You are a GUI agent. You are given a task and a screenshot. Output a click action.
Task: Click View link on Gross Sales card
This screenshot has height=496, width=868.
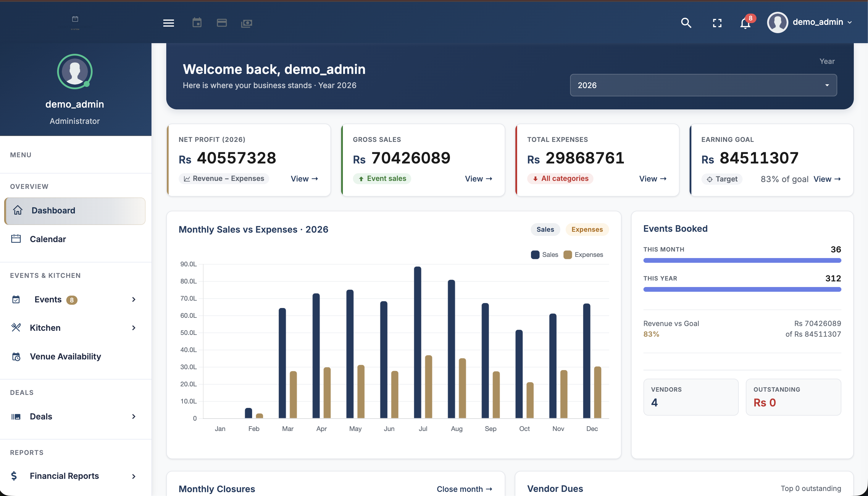coord(479,179)
